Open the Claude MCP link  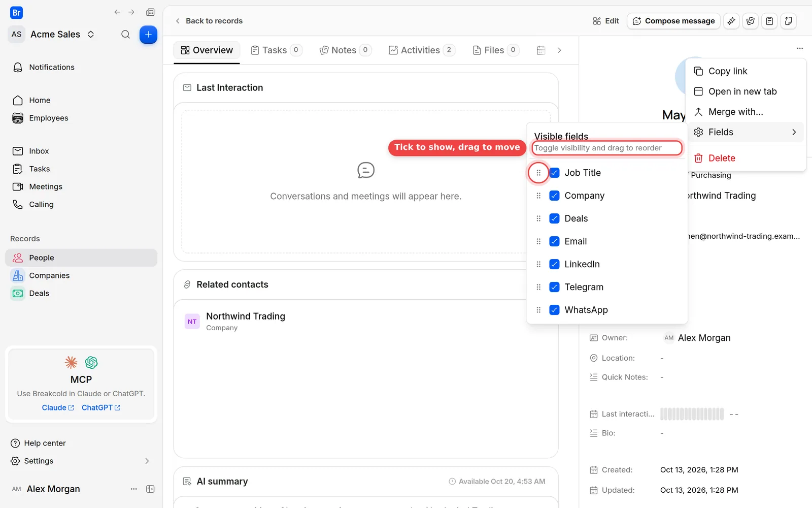pos(58,407)
